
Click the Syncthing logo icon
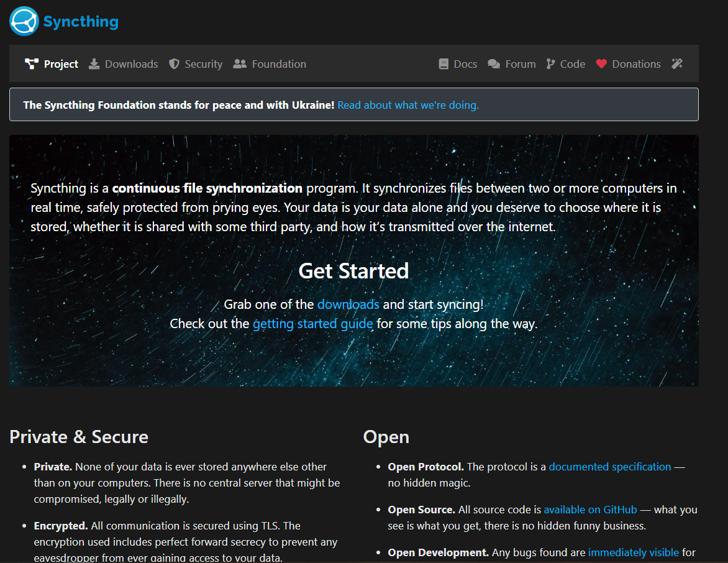[x=23, y=21]
